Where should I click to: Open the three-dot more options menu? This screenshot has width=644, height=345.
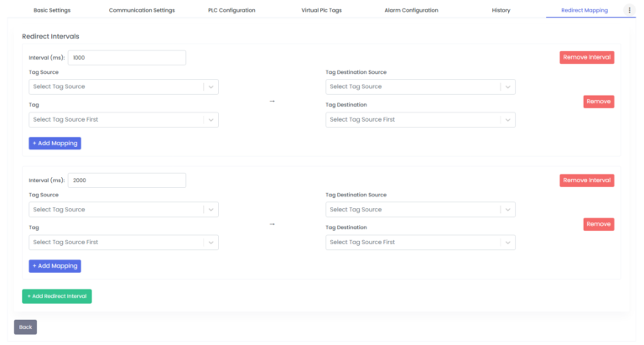coord(629,10)
